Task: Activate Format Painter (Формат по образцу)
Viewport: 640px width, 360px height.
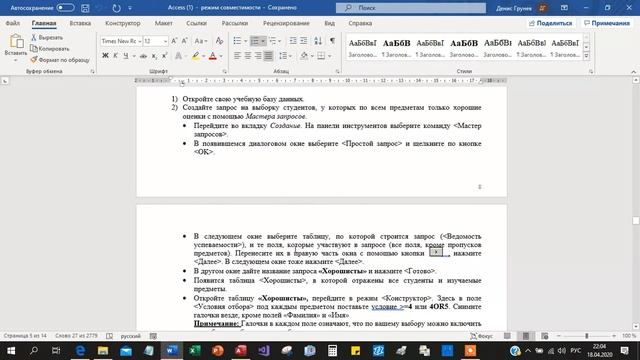Action: 60,60
